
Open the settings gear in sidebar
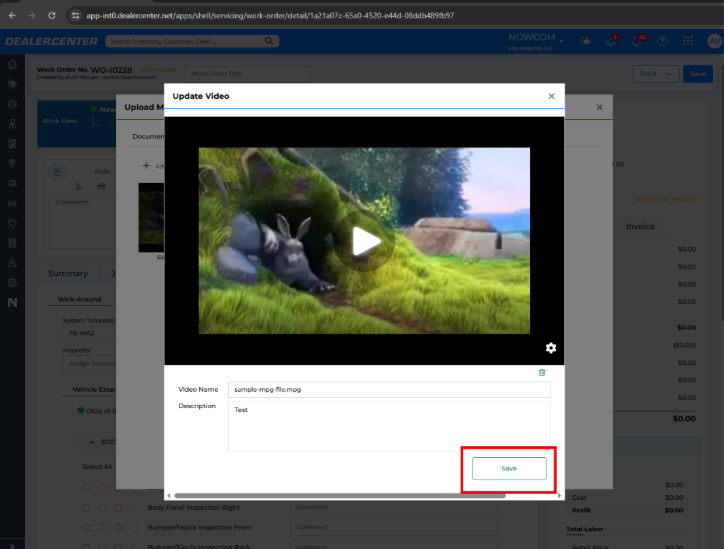(12, 283)
